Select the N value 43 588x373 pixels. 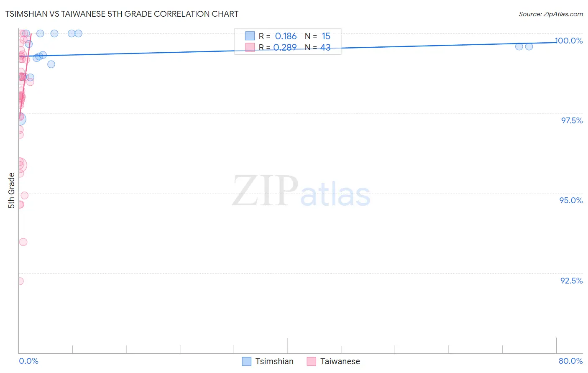click(325, 48)
